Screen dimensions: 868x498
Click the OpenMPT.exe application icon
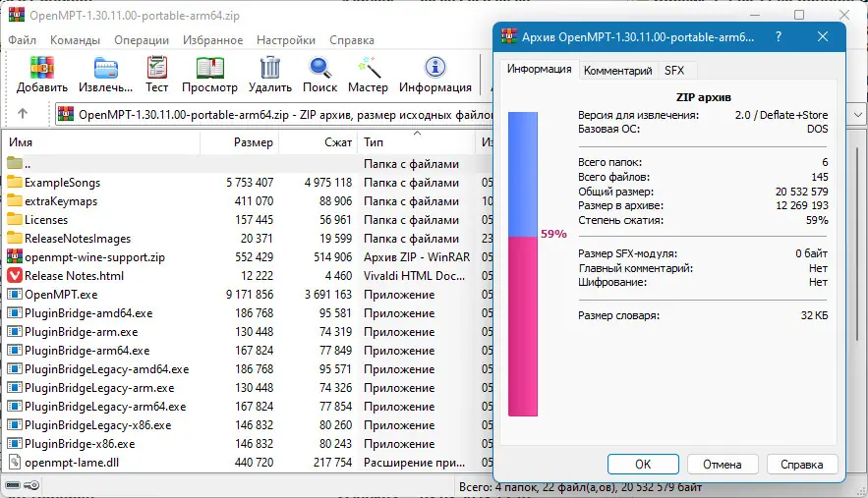tap(15, 295)
